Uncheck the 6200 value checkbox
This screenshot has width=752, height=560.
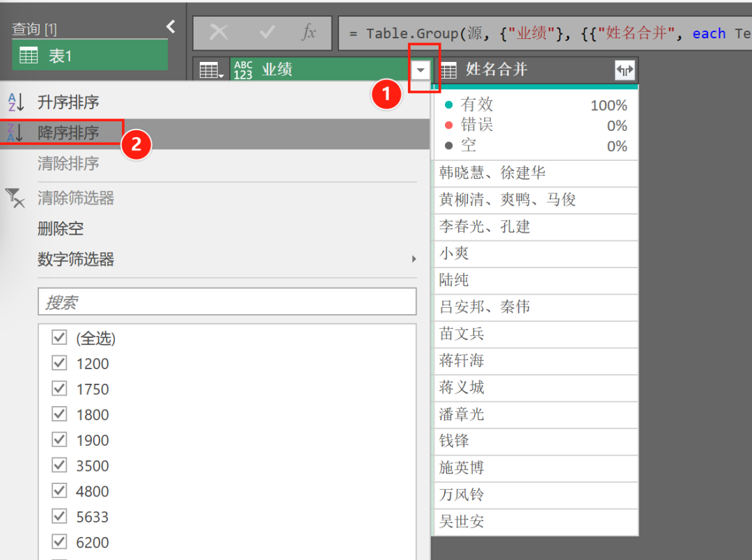pos(59,541)
